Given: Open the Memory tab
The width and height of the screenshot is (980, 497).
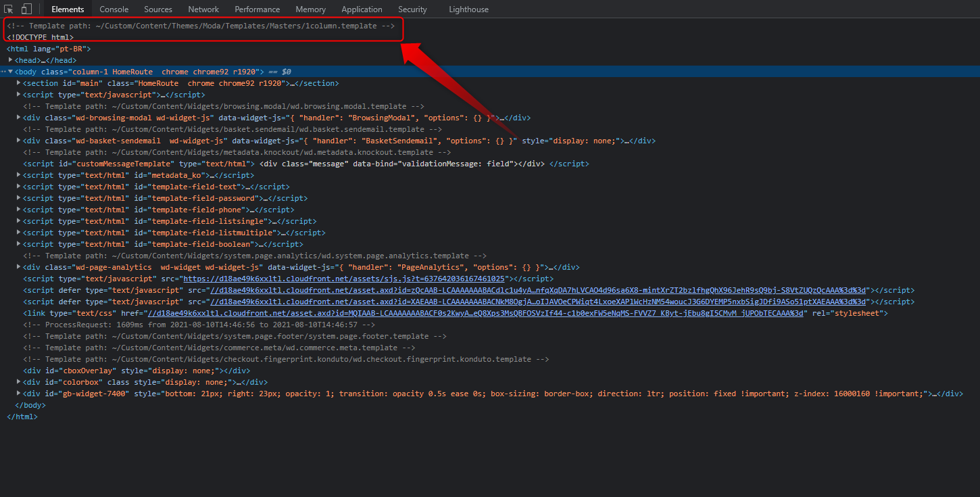Looking at the screenshot, I should tap(311, 9).
